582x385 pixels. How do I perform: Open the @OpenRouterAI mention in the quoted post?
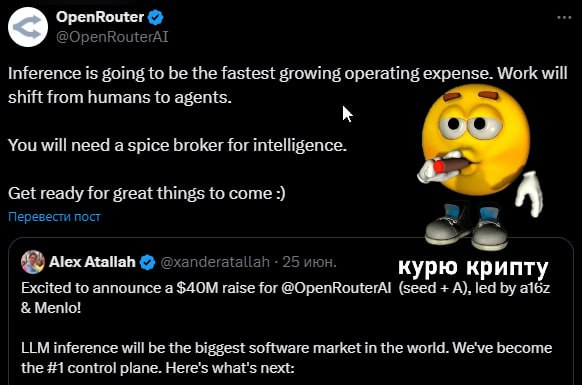point(336,288)
